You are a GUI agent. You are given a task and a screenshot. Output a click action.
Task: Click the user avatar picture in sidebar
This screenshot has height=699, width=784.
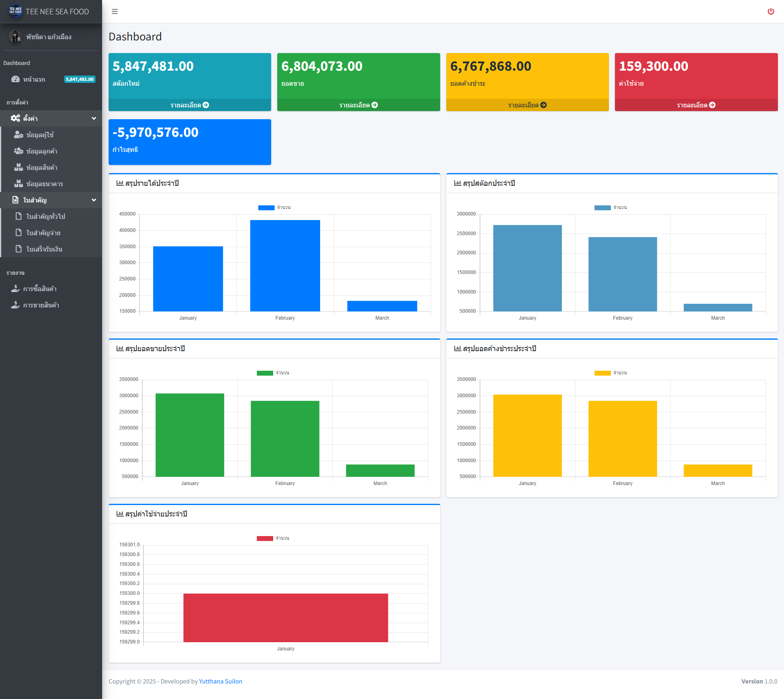16,37
